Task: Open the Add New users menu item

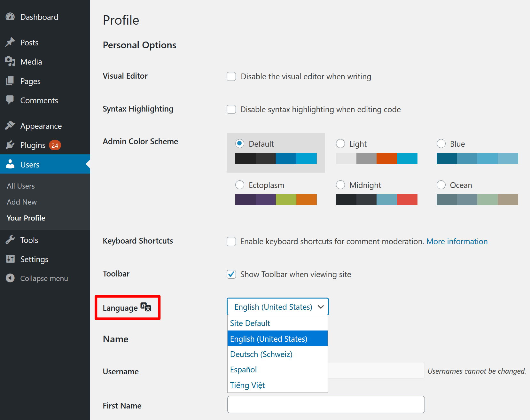Action: coord(21,202)
